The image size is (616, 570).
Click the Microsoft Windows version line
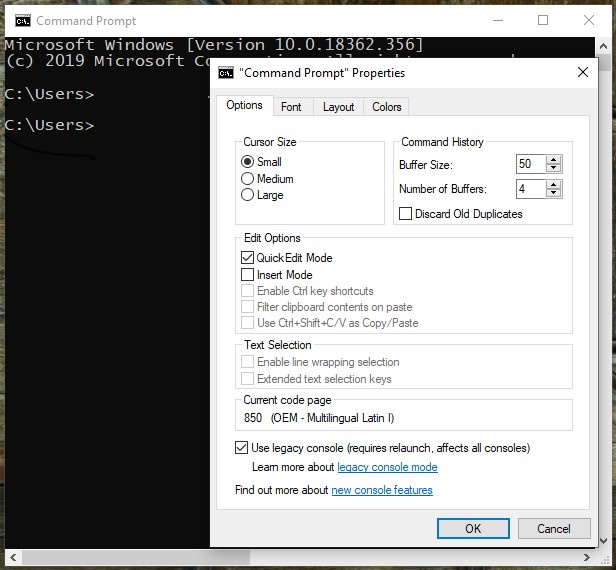pyautogui.click(x=214, y=45)
